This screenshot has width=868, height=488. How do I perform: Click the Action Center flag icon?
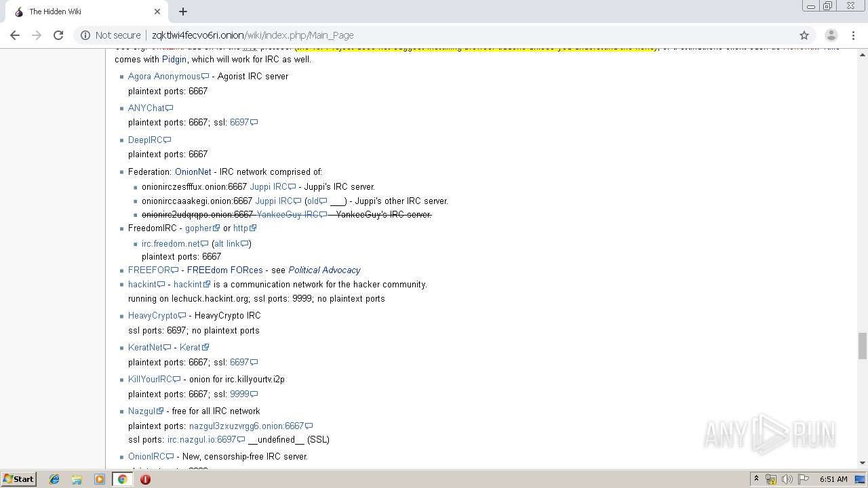[804, 479]
